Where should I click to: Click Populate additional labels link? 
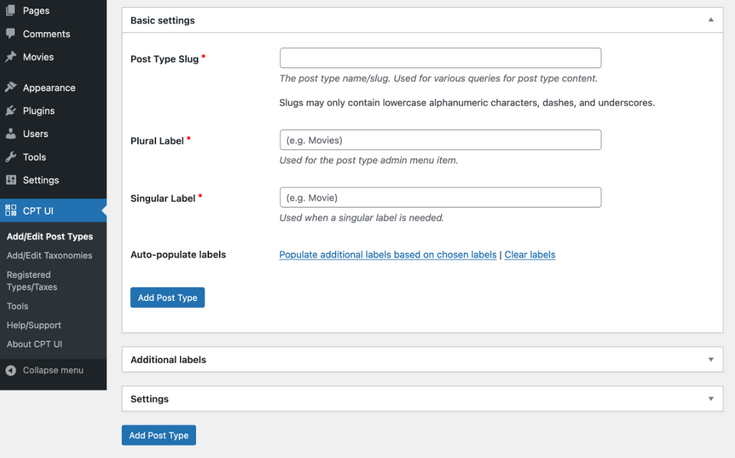pyautogui.click(x=388, y=255)
